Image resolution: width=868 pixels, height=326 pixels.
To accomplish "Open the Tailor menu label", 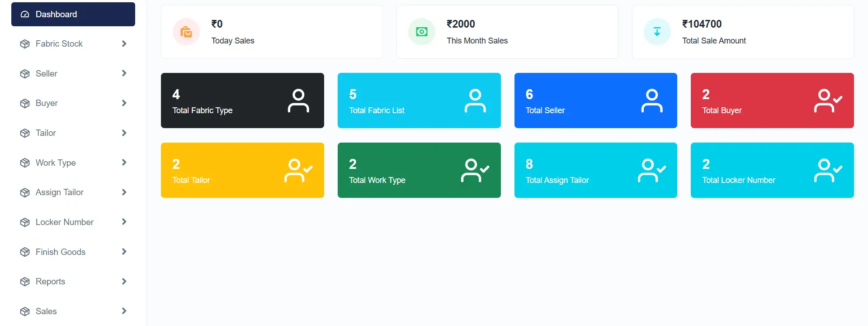I will (46, 133).
